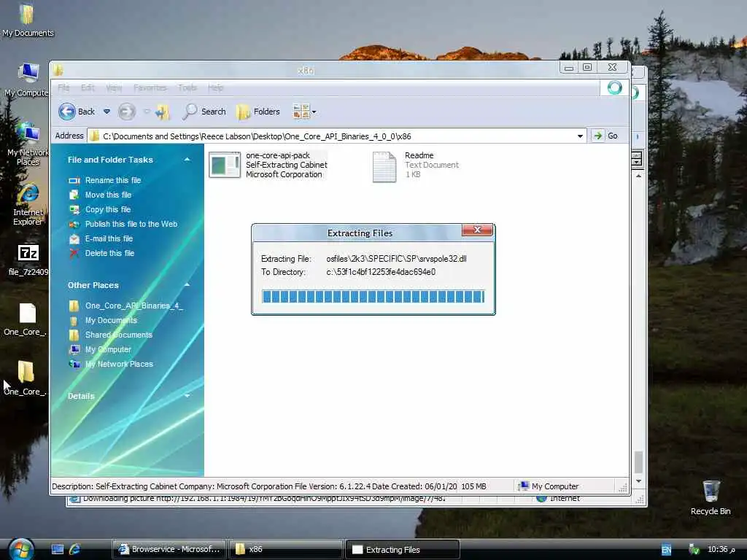Open My Documents in Other Places
747x560 pixels.
[x=111, y=321]
